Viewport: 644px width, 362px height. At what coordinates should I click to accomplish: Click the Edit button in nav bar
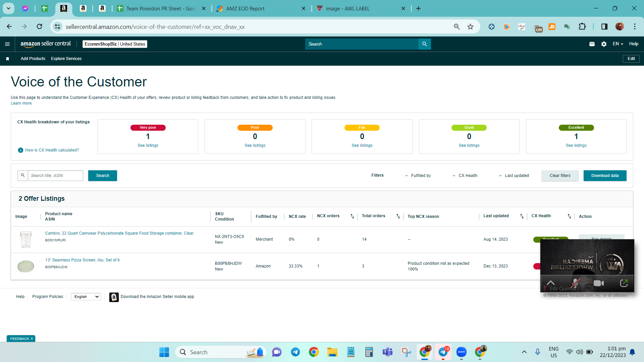point(631,59)
